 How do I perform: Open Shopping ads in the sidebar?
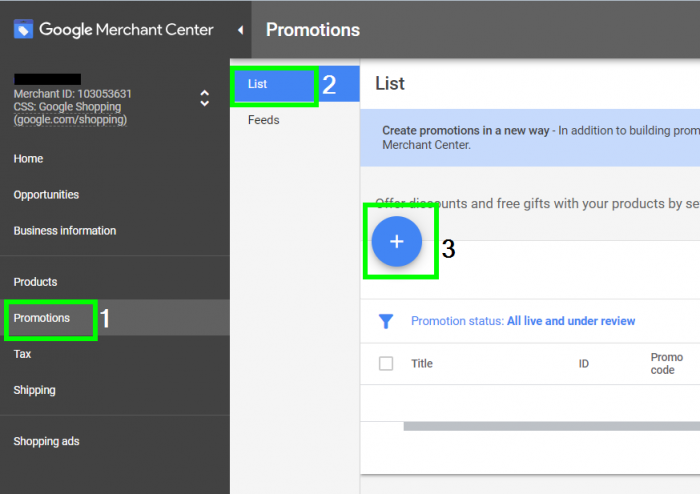point(46,441)
